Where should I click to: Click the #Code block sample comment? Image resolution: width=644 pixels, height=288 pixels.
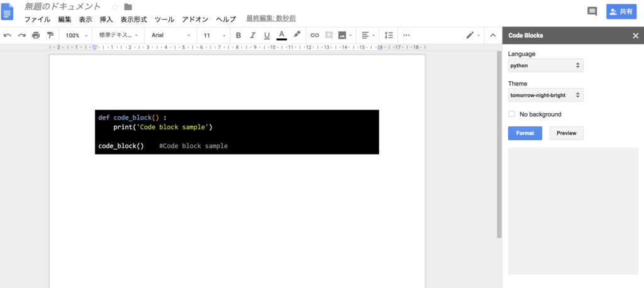(x=193, y=146)
